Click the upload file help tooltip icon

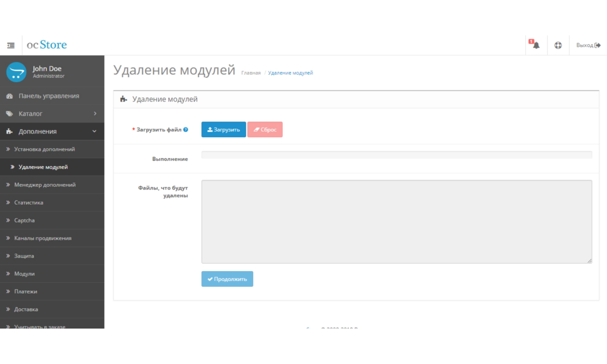pyautogui.click(x=186, y=130)
